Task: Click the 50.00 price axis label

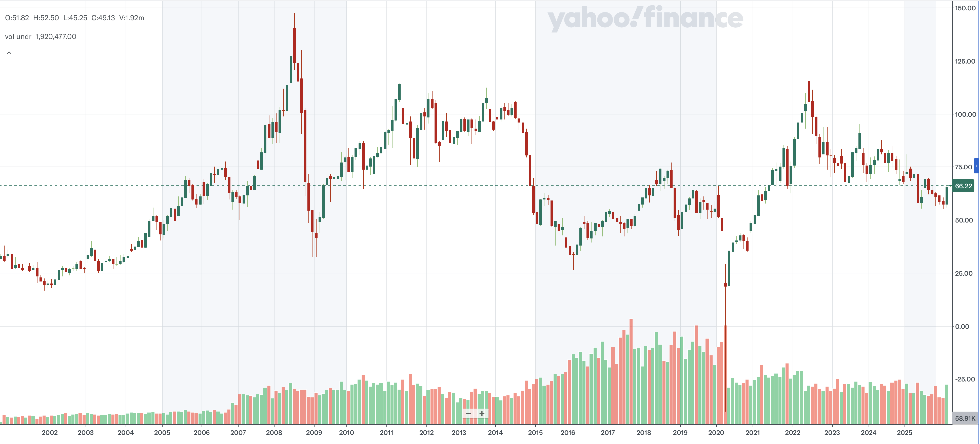Action: coord(964,220)
